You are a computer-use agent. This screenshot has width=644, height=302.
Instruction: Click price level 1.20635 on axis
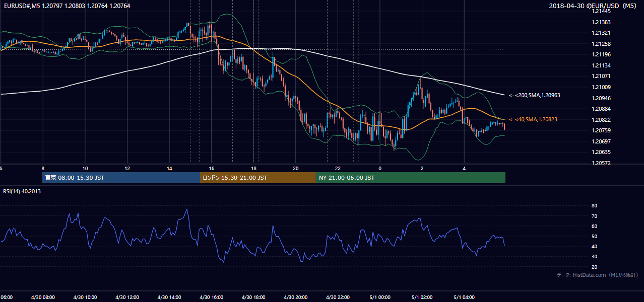(x=602, y=152)
